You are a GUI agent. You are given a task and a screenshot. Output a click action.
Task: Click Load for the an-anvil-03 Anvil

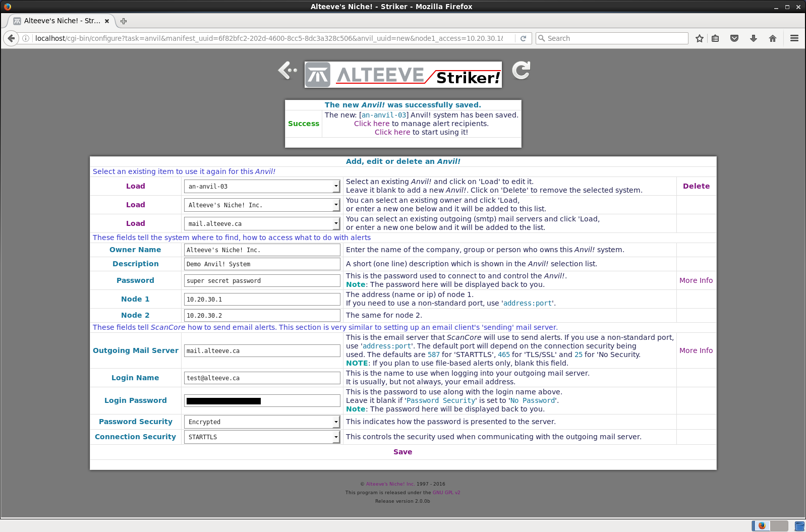point(136,186)
